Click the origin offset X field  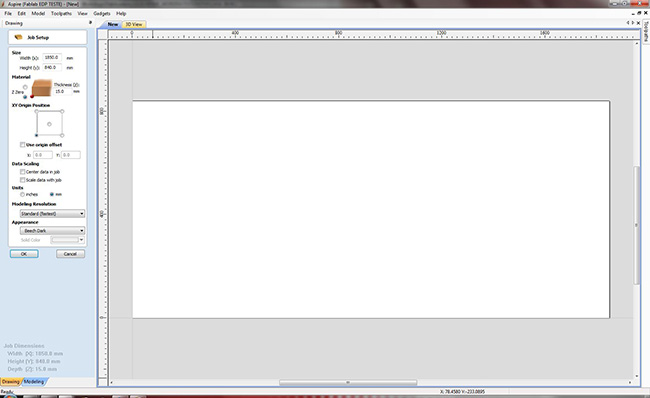(43, 155)
